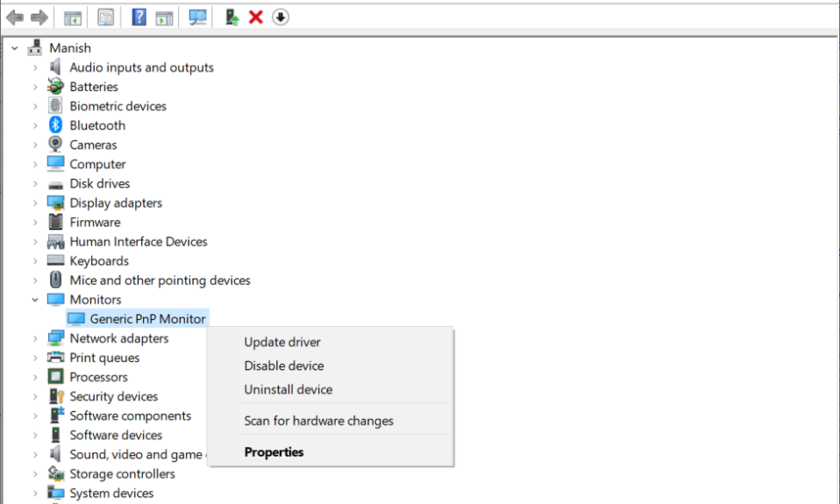Click the Cameras webcam icon

pos(55,145)
